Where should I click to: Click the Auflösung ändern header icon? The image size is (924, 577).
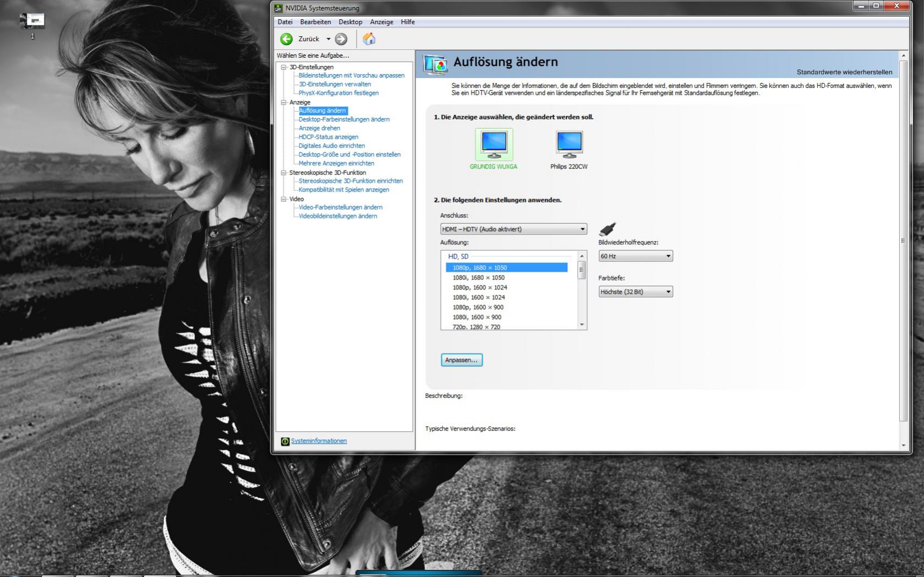coord(435,64)
